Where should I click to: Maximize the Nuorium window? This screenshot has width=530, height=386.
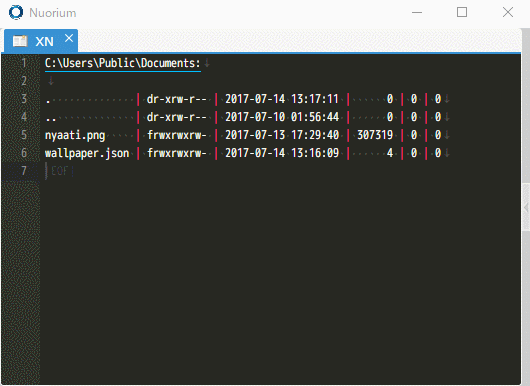click(462, 13)
